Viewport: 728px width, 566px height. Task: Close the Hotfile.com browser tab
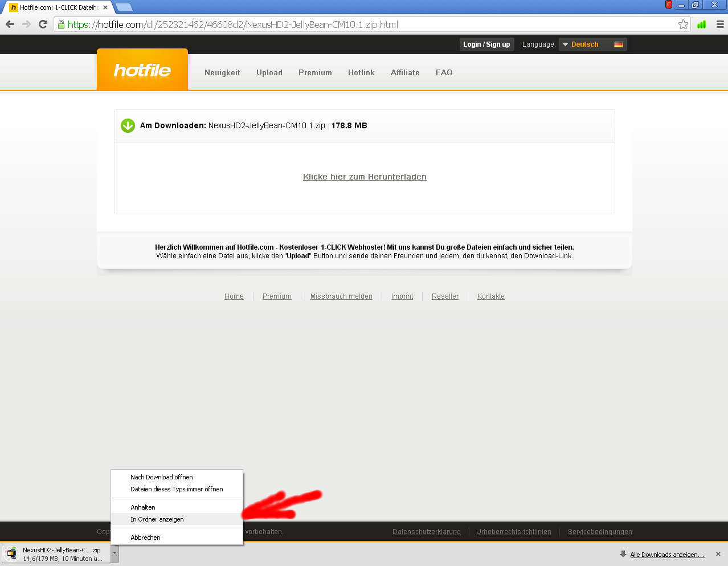point(105,7)
